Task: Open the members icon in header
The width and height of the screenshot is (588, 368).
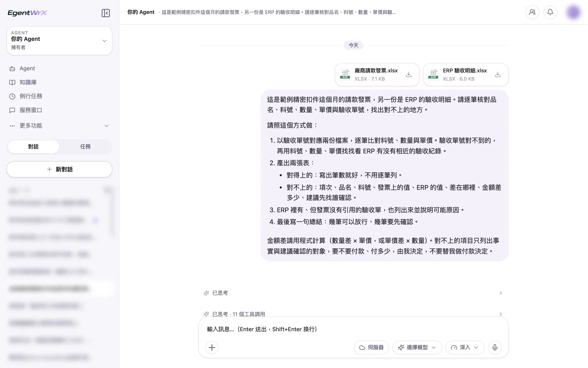Action: pyautogui.click(x=532, y=12)
